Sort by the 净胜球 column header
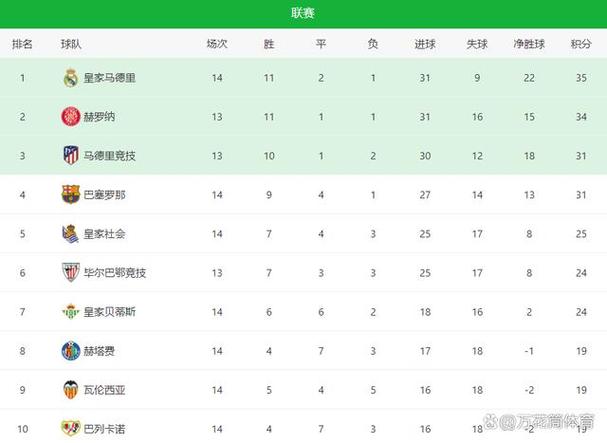The width and height of the screenshot is (607, 443). 529,44
